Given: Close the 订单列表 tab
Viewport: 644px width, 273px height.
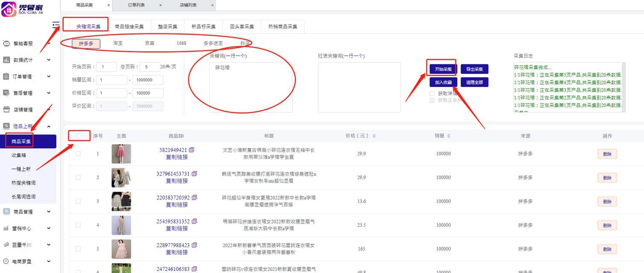Looking at the screenshot, I should 161,5.
